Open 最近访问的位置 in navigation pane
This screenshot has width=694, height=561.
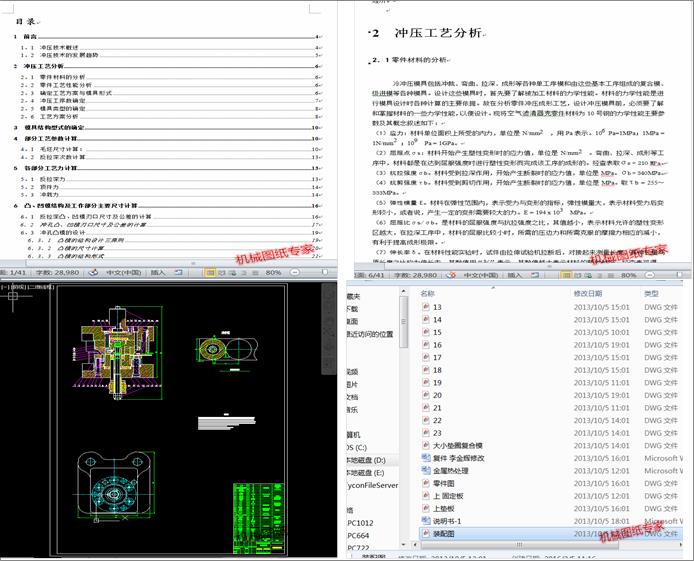370,334
